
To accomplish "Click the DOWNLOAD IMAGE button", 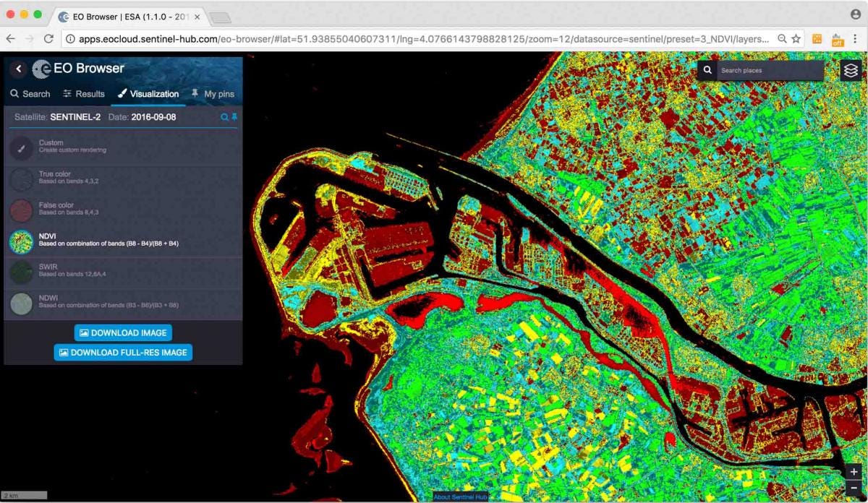I will (122, 332).
